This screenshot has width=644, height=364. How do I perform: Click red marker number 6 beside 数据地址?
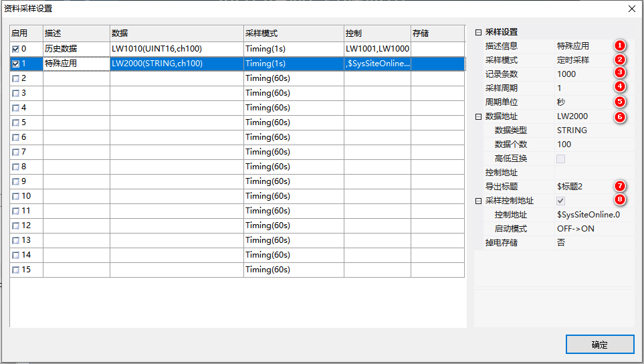620,116
